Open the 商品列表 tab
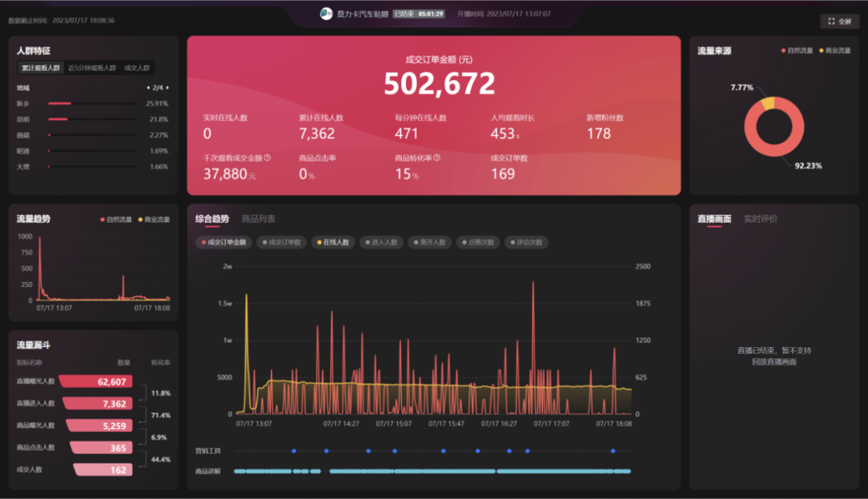 pos(259,219)
